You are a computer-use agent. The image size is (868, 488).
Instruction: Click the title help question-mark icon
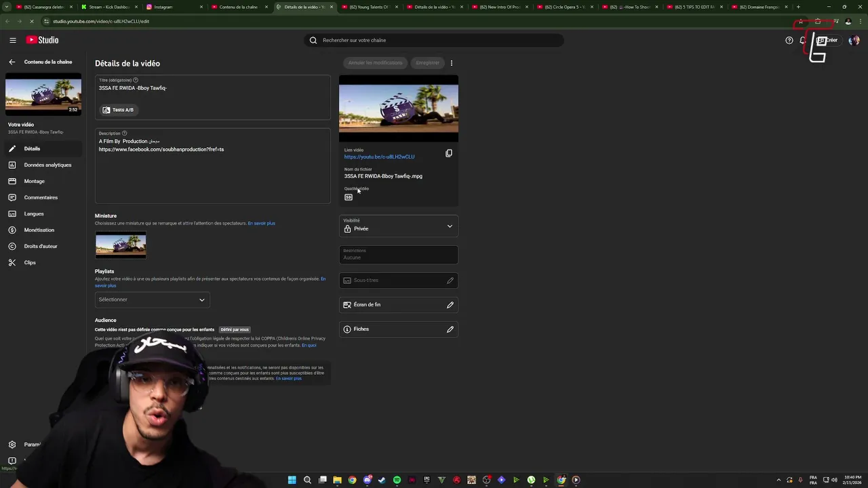pyautogui.click(x=135, y=80)
